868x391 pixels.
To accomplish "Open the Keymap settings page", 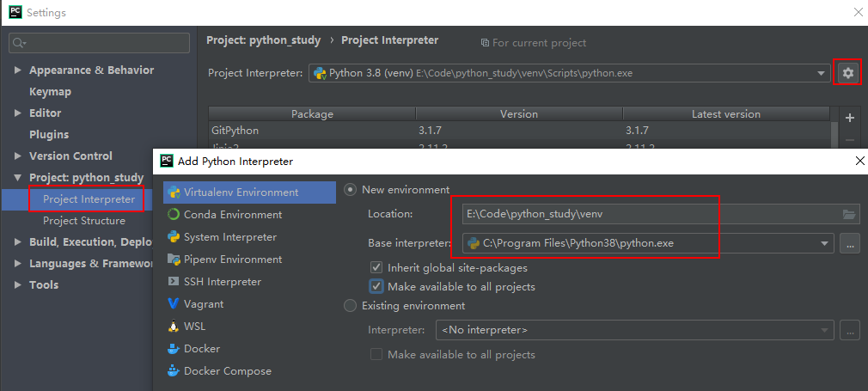I will [x=50, y=91].
